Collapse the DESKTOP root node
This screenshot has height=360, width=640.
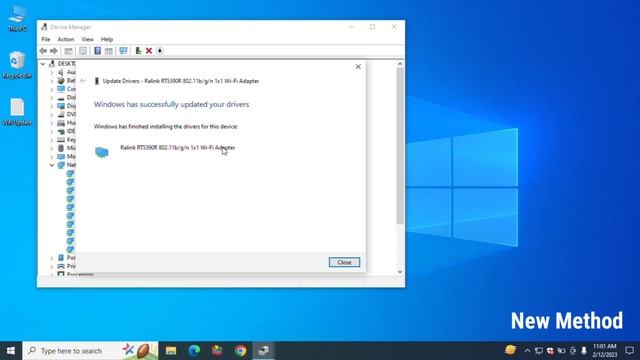tap(42, 64)
